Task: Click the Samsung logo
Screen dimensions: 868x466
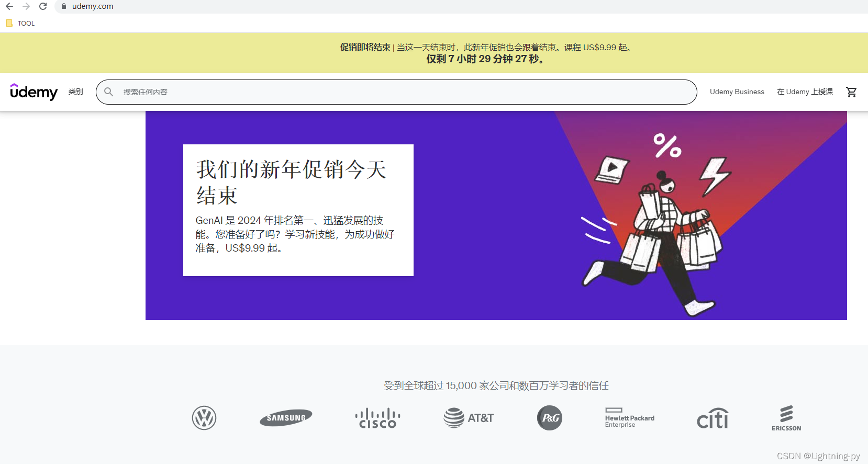Action: click(x=286, y=418)
